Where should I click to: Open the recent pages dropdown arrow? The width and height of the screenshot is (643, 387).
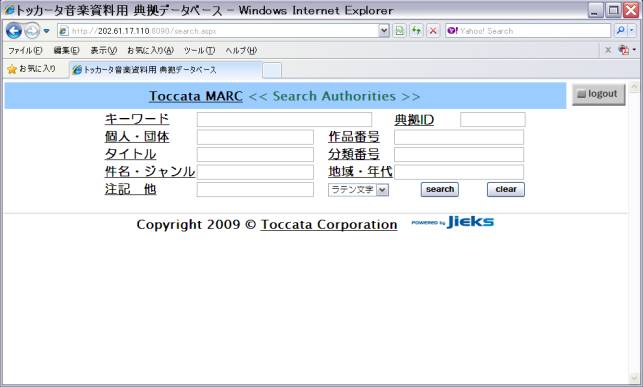pyautogui.click(x=46, y=31)
